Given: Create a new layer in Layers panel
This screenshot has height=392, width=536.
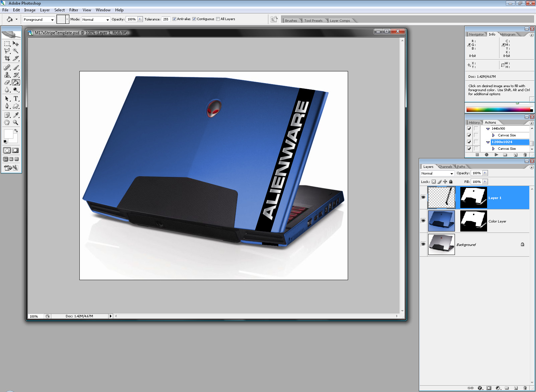Looking at the screenshot, I should (516, 388).
